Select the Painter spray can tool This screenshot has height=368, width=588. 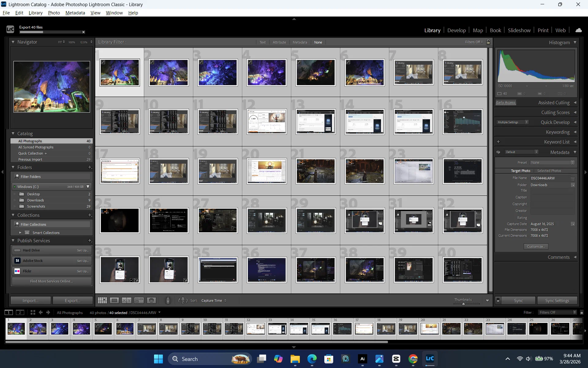click(168, 300)
